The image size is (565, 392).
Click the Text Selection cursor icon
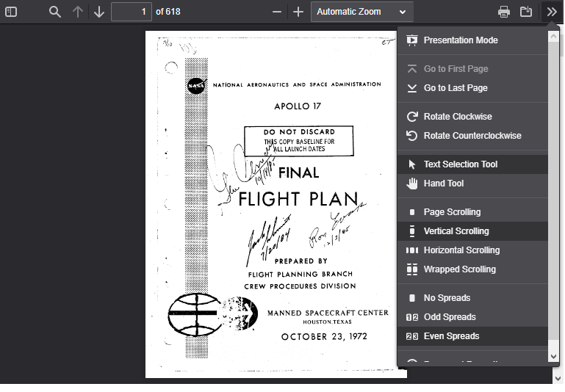[412, 164]
